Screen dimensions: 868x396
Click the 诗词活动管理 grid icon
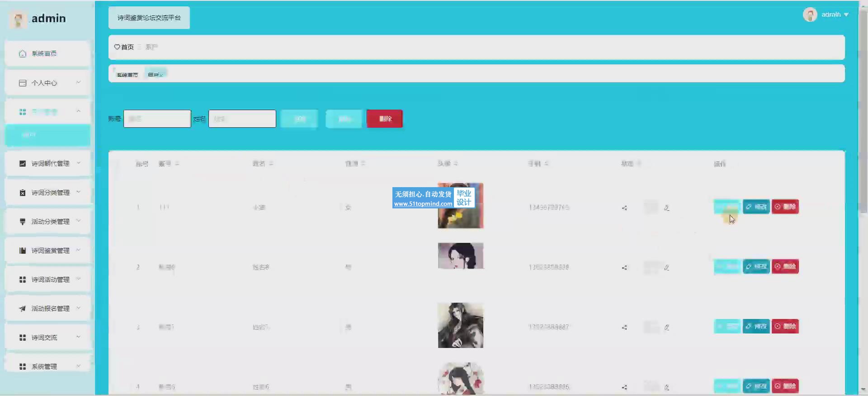pyautogui.click(x=23, y=279)
